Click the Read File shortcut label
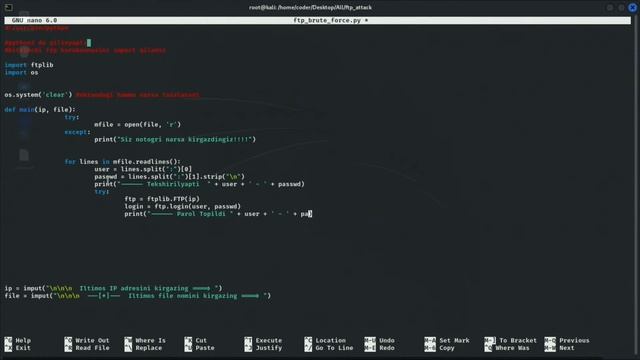Screen dimensions: 640x360 (x=92, y=348)
